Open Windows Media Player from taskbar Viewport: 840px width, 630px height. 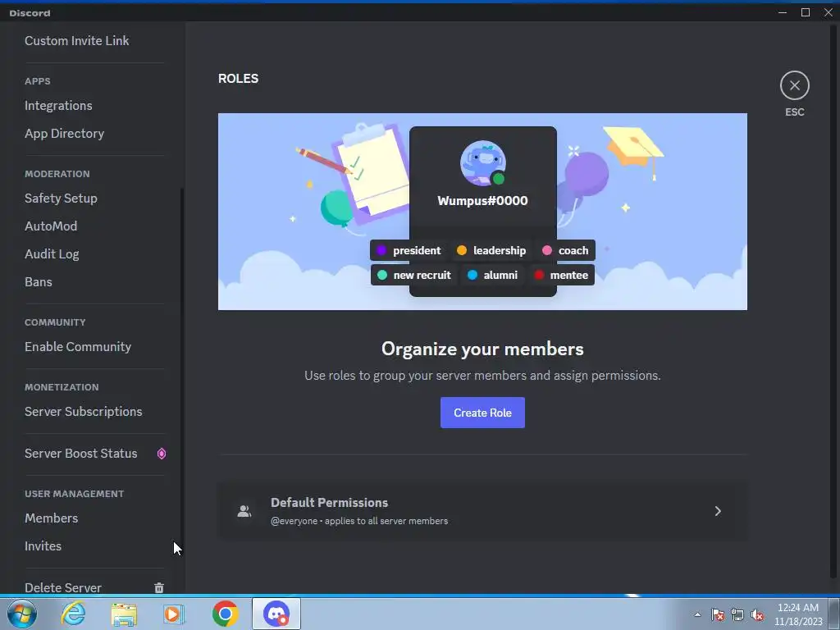pos(174,614)
